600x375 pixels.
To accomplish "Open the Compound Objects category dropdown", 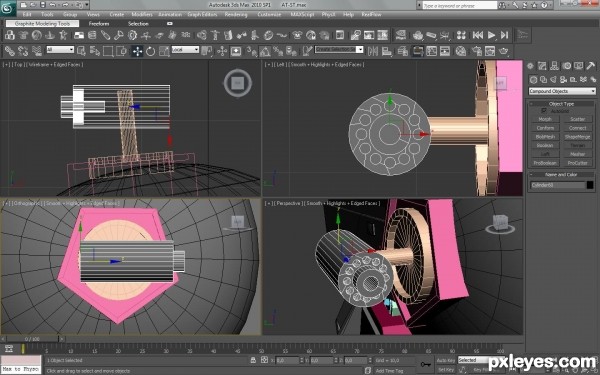I will (x=562, y=91).
